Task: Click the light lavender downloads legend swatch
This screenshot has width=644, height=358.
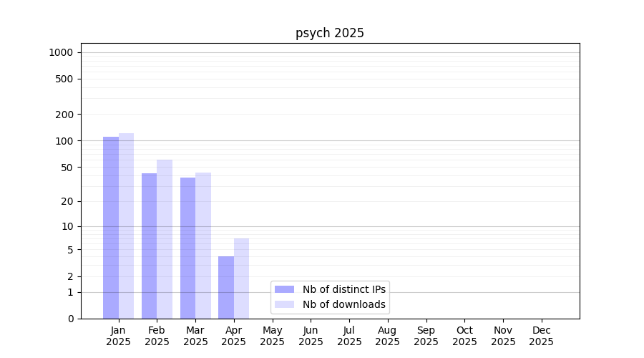Action: tap(284, 304)
